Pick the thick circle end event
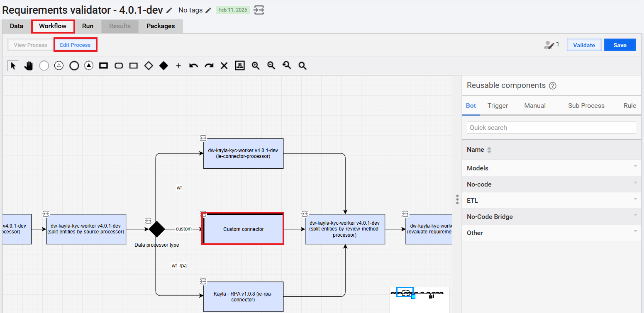This screenshot has width=644, height=313. point(74,66)
